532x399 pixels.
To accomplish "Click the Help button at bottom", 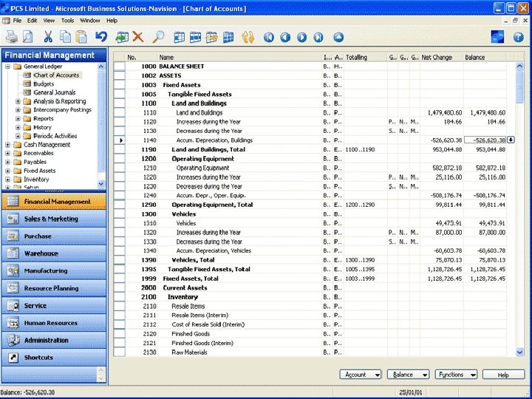I will [503, 375].
